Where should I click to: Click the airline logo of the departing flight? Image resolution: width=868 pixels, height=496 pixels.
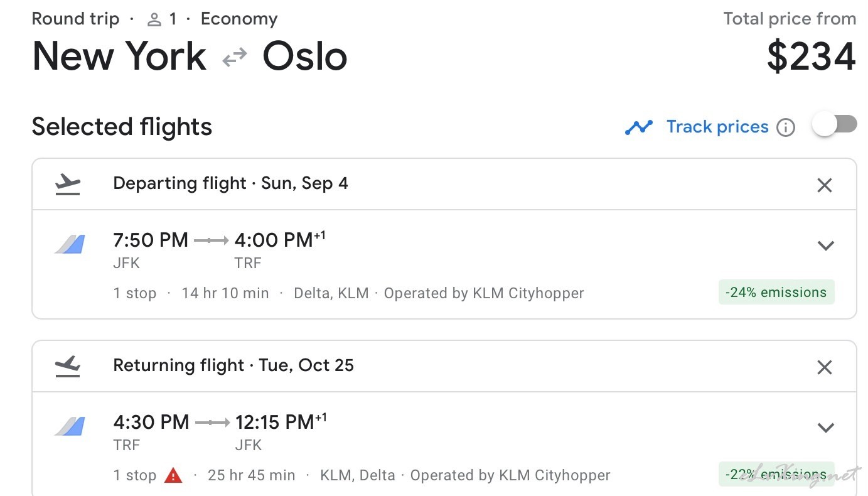[x=69, y=244]
